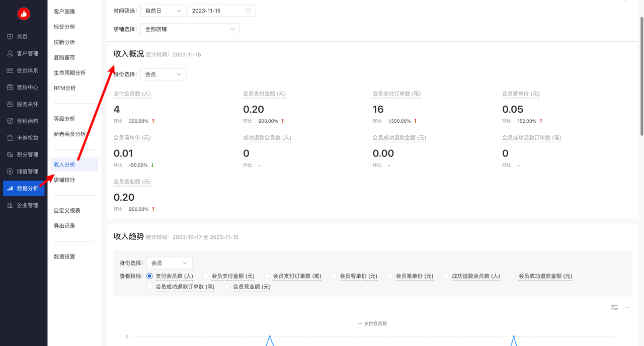Open 营销中心 gift icon in sidebar
Screen dimensions: 644x346
pyautogui.click(x=10, y=88)
